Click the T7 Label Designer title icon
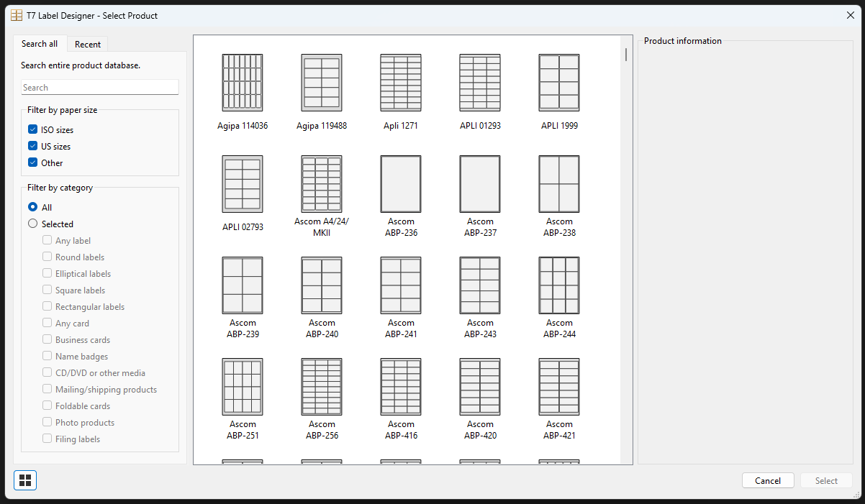The image size is (865, 504). [x=17, y=15]
